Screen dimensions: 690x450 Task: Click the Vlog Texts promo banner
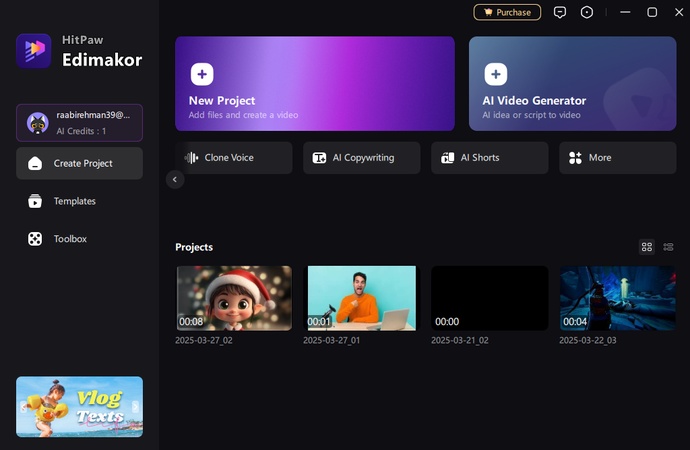click(x=79, y=406)
